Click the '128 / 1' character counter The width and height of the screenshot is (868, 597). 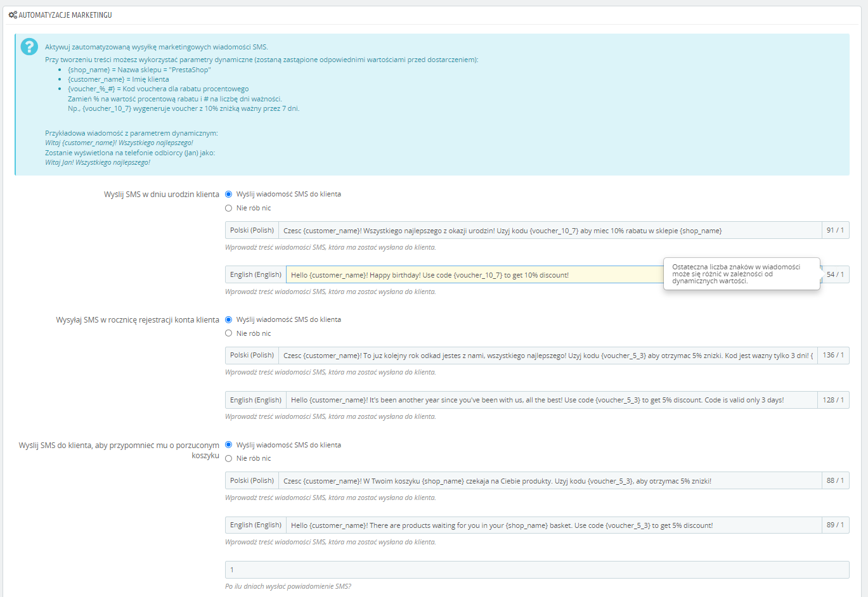(833, 400)
